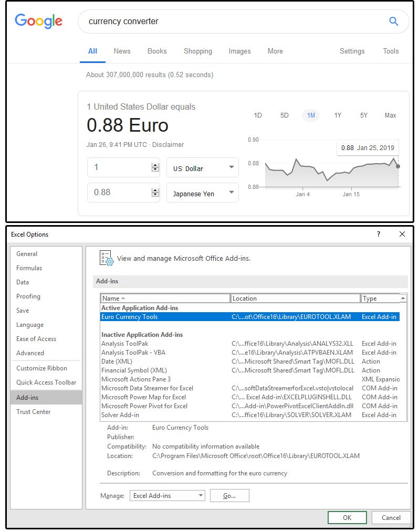The height and width of the screenshot is (532, 419).
Task: Open the Advanced options category
Action: (x=46, y=353)
